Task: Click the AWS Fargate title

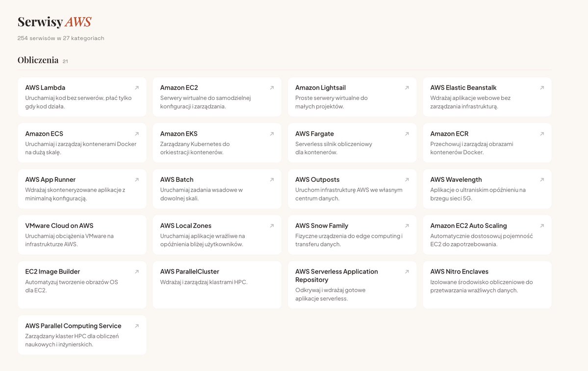Action: click(x=314, y=134)
